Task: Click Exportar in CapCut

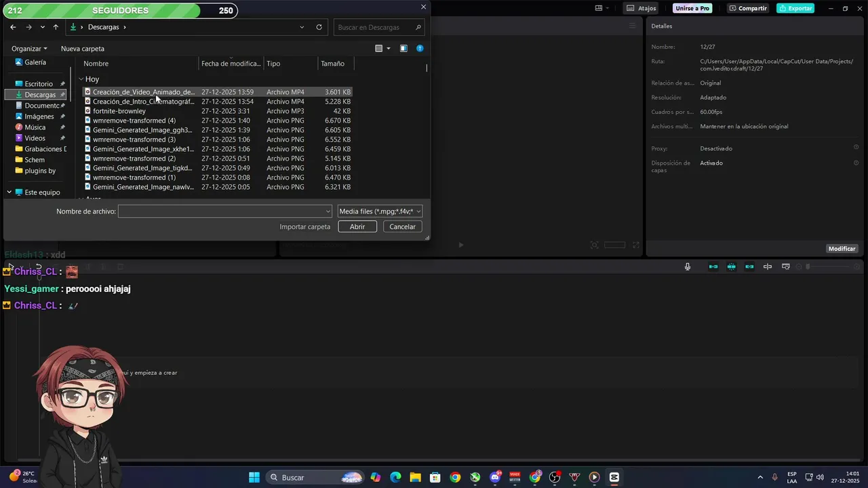Action: tap(795, 8)
